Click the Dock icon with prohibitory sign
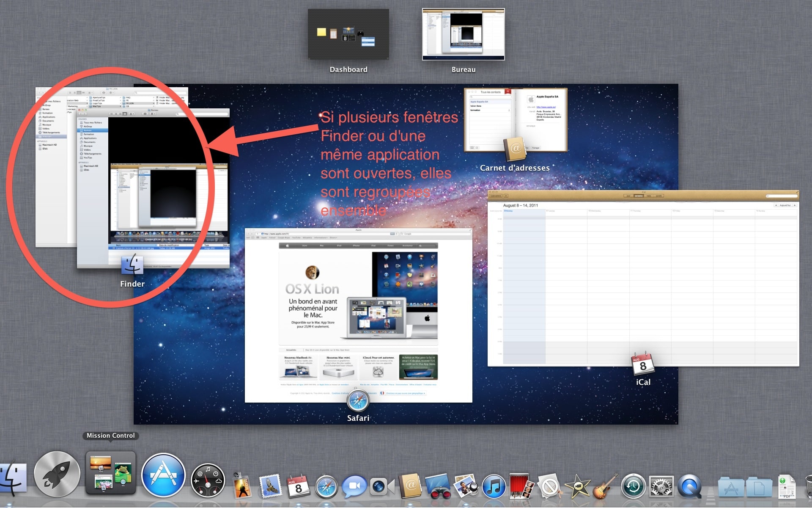 click(x=549, y=486)
